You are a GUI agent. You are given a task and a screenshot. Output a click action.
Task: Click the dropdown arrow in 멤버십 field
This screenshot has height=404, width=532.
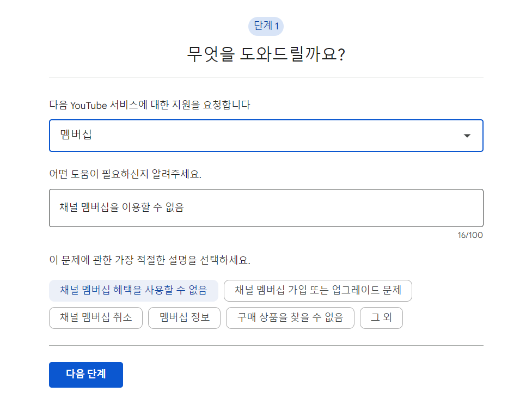point(467,136)
